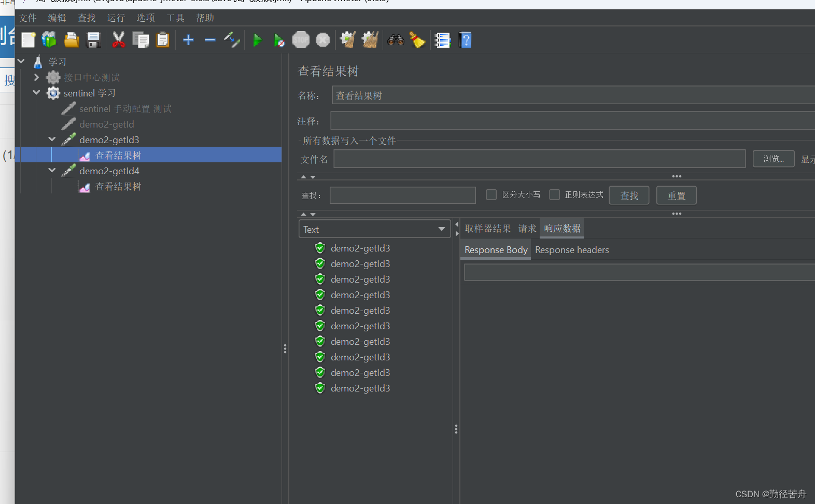Collapse the demo2-getId3 sampler node

(x=52, y=139)
